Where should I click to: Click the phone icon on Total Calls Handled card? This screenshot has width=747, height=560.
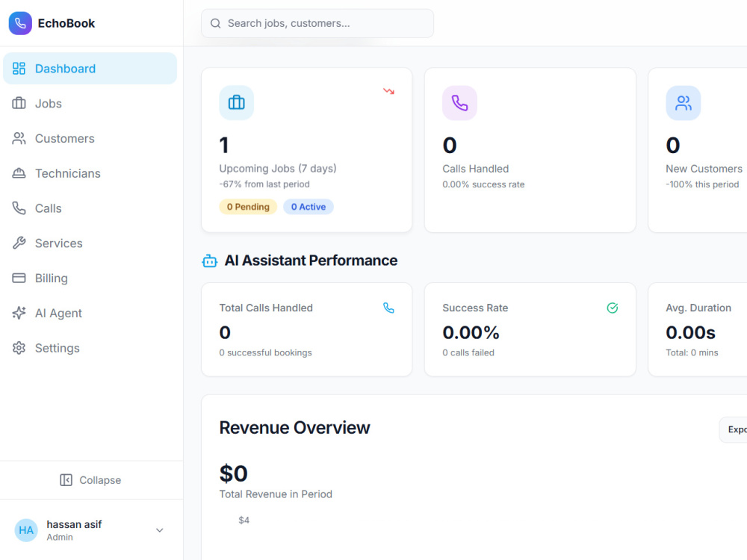point(388,308)
